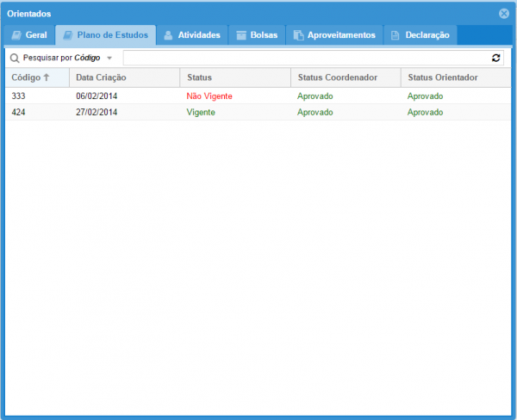Viewport: 517px width, 420px height.
Task: Focus the search text input field
Action: 305,58
